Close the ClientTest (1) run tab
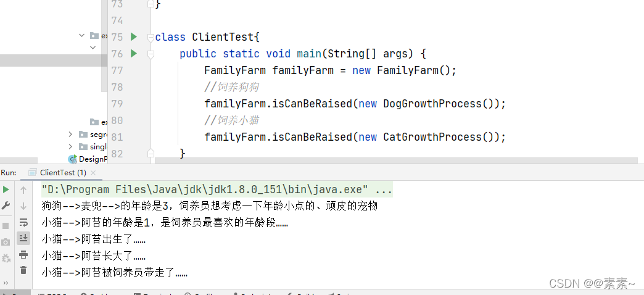The height and width of the screenshot is (295, 644). (x=93, y=173)
